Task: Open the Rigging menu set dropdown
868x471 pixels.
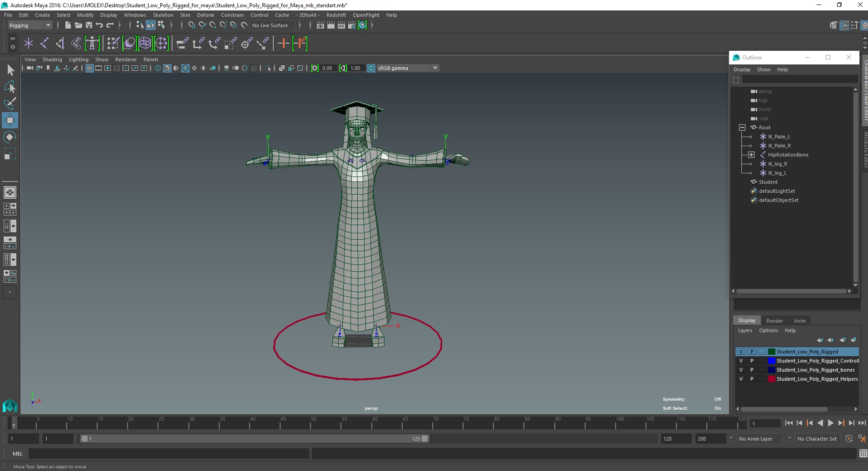Action: click(x=30, y=25)
